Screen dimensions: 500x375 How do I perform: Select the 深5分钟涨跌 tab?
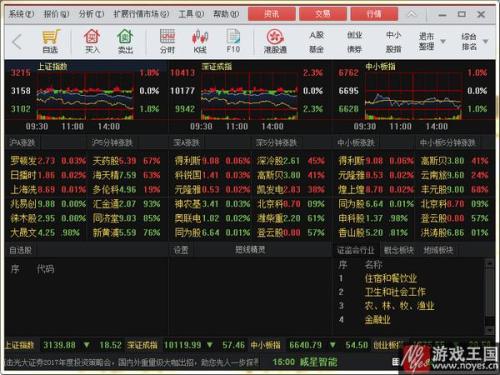click(x=276, y=143)
